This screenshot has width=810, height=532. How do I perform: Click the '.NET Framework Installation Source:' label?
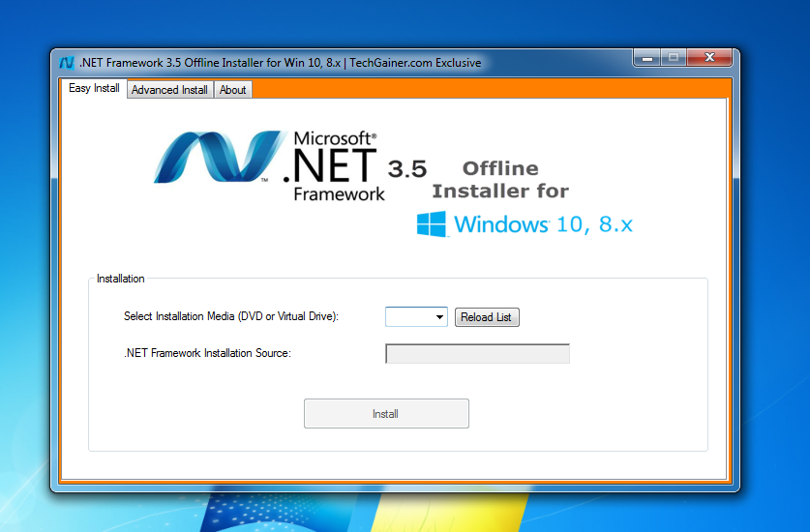[207, 353]
